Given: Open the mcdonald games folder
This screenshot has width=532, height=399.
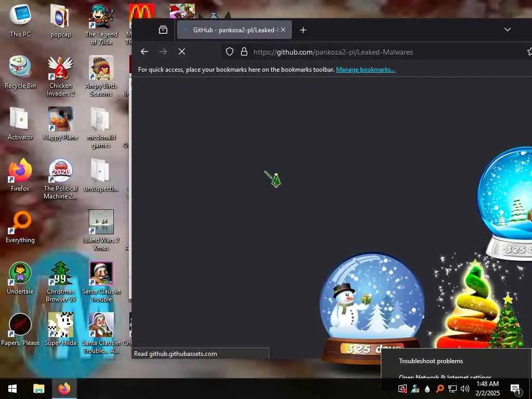Looking at the screenshot, I should [101, 128].
